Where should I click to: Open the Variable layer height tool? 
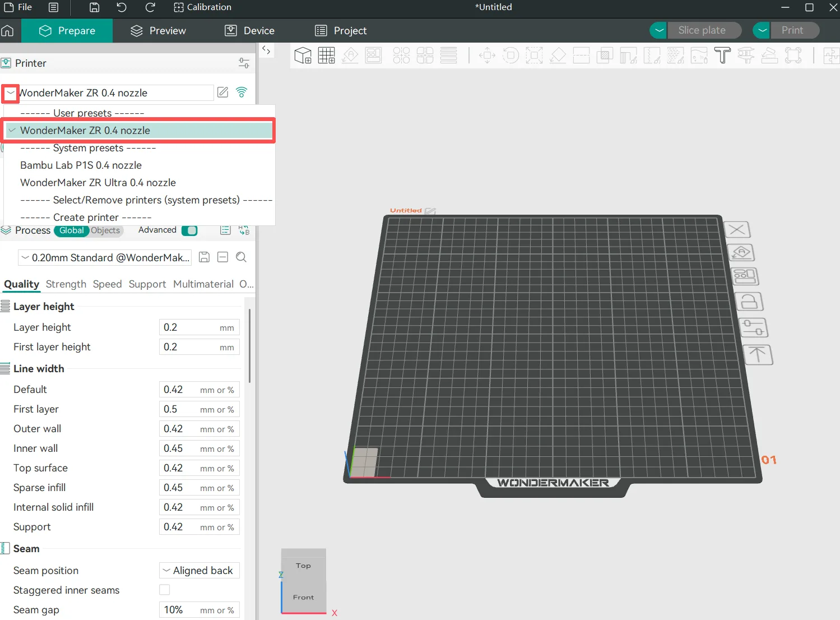pos(449,55)
